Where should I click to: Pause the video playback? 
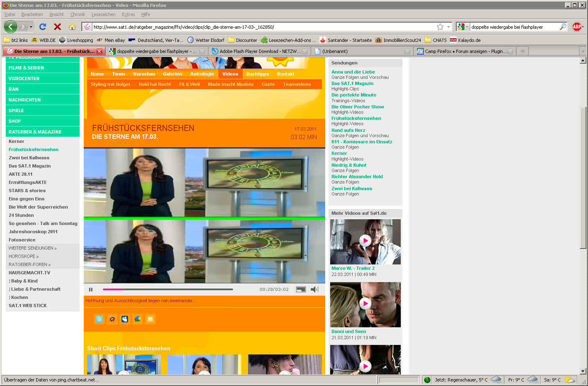(x=91, y=289)
